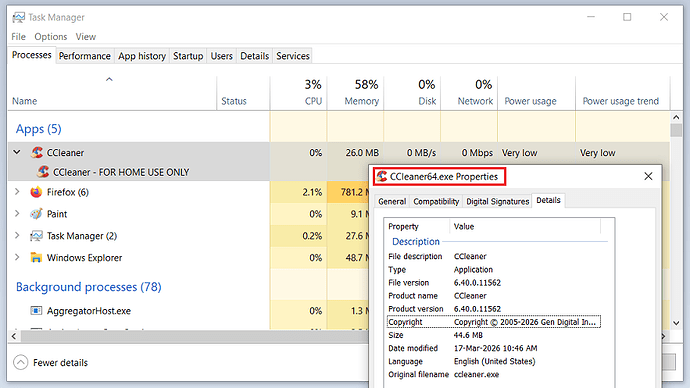Click the Apps (5) group heading
This screenshot has height=388, width=690.
[x=38, y=129]
